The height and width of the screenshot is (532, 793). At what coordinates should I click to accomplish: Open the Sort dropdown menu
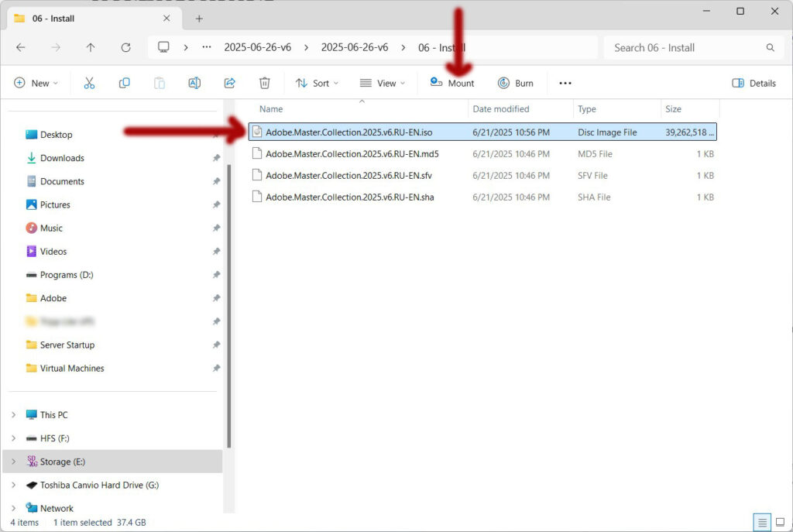tap(317, 83)
